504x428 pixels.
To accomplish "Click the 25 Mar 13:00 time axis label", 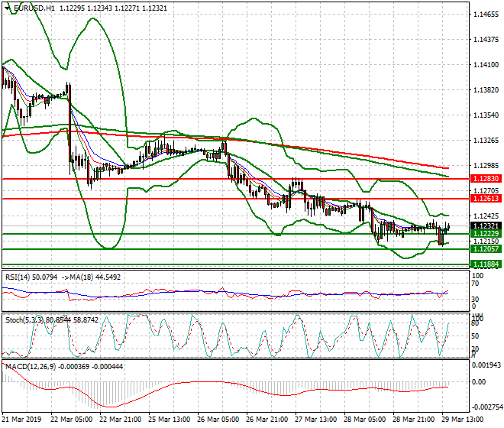I will 170,420.
